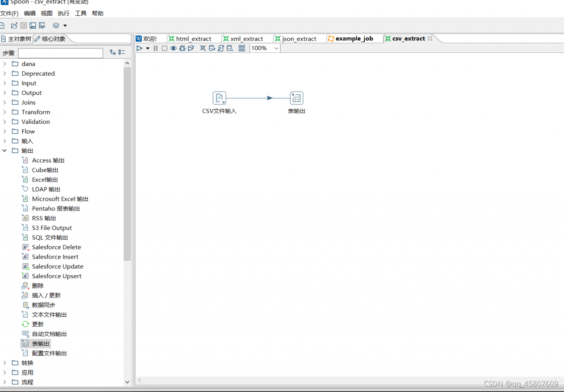Expand the Transform folder
Screen dimensions: 564x392
[x=5, y=112]
